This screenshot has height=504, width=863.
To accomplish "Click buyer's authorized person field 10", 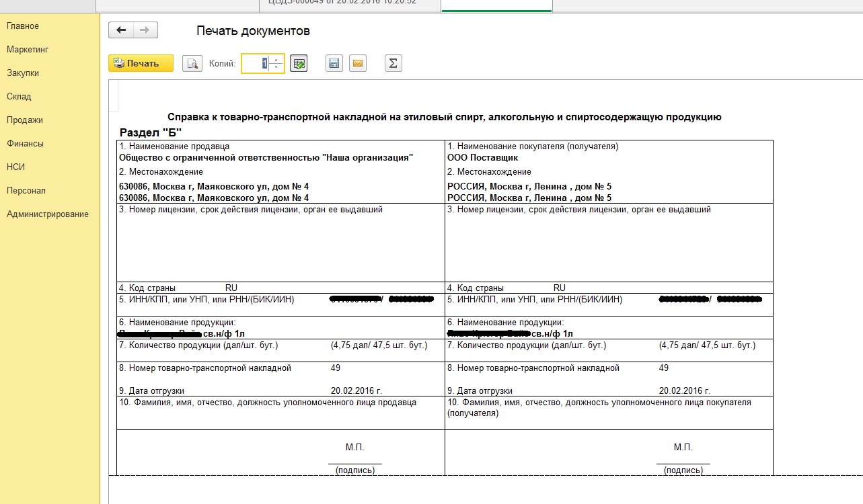I will [x=609, y=413].
